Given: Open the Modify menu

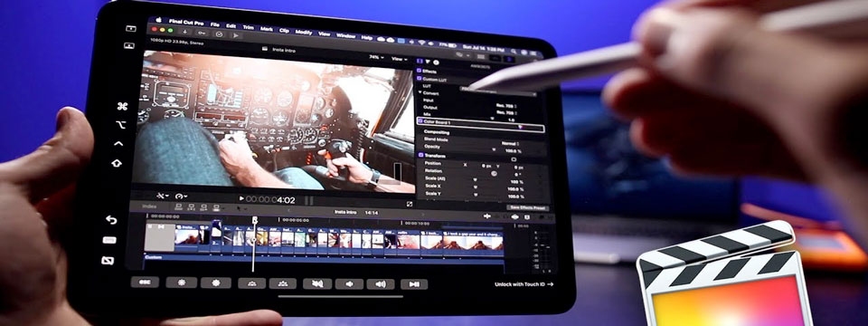Looking at the screenshot, I should 304,32.
